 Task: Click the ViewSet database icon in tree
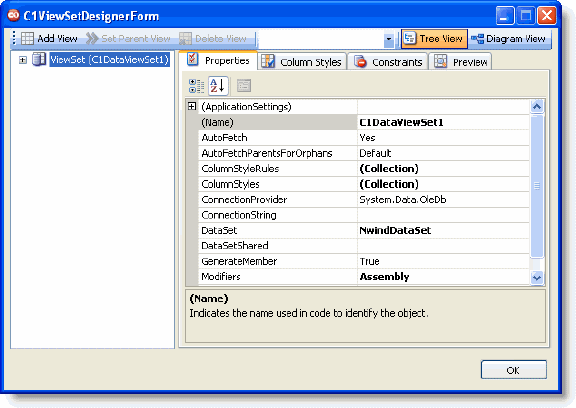(x=39, y=59)
